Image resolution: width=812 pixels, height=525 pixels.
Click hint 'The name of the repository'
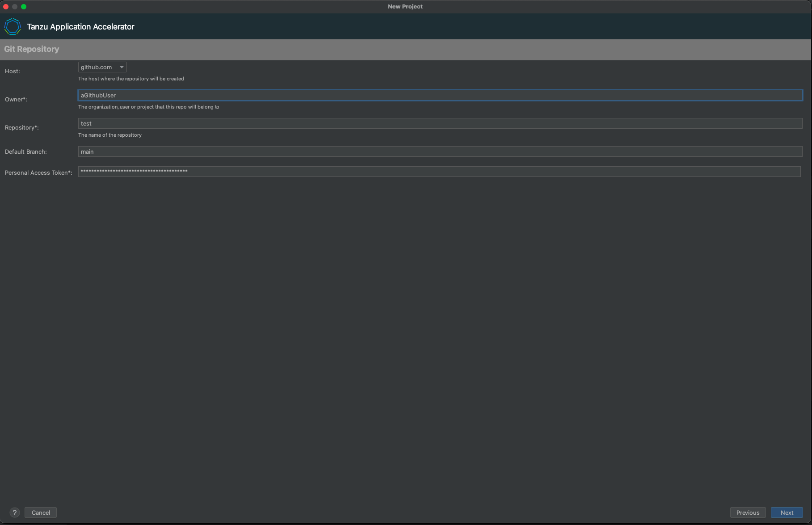point(110,135)
